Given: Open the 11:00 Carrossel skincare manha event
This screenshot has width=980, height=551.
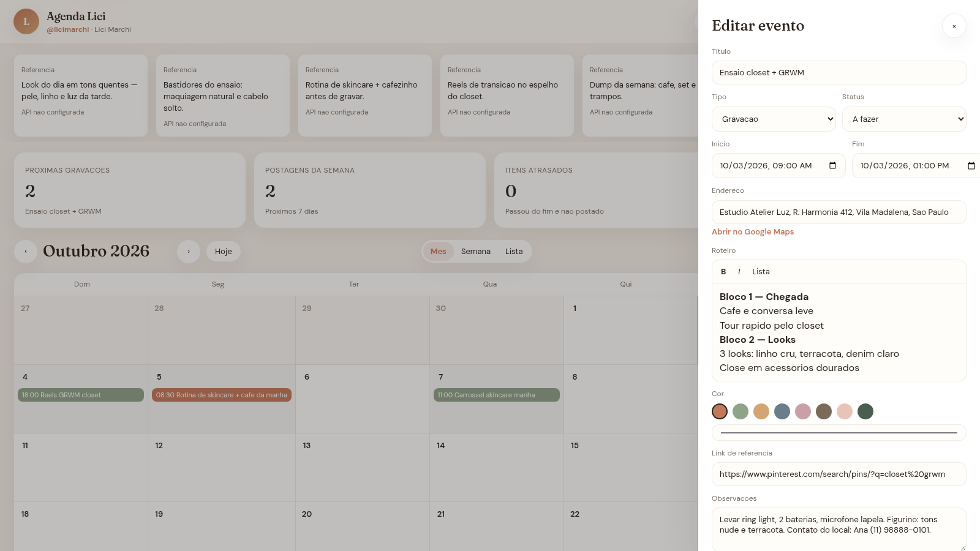Looking at the screenshot, I should [x=497, y=395].
